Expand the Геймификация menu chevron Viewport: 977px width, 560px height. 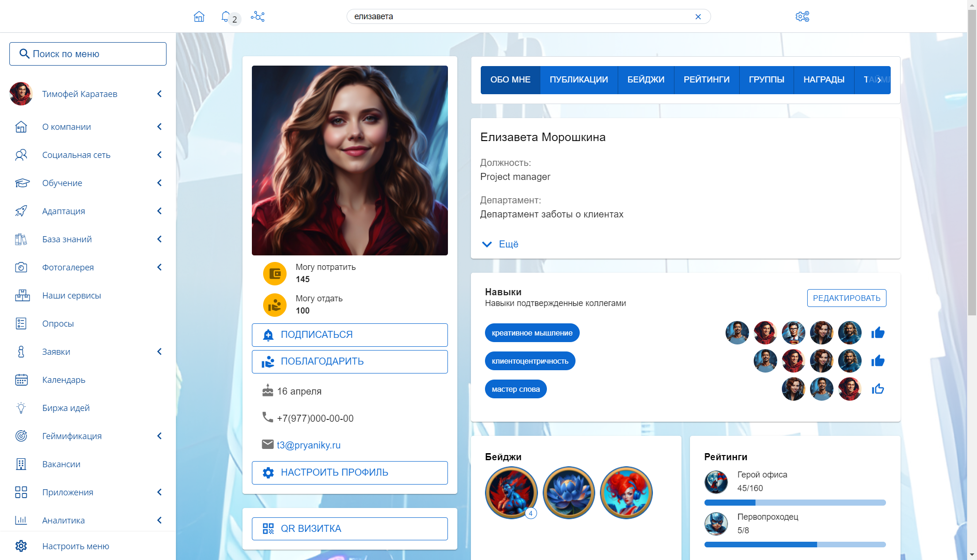point(159,436)
